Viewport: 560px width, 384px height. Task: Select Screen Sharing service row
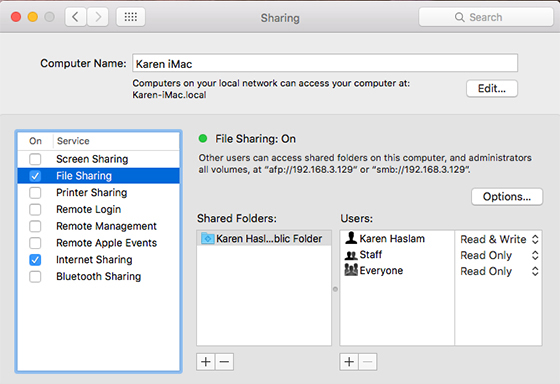pyautogui.click(x=99, y=159)
